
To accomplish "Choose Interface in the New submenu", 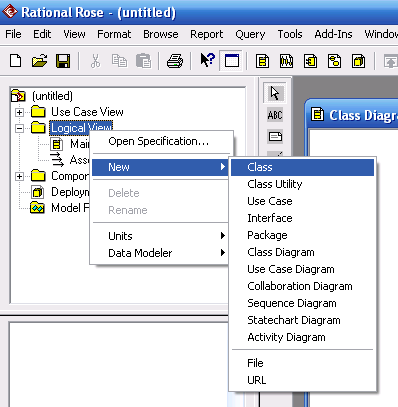I will coord(302,218).
